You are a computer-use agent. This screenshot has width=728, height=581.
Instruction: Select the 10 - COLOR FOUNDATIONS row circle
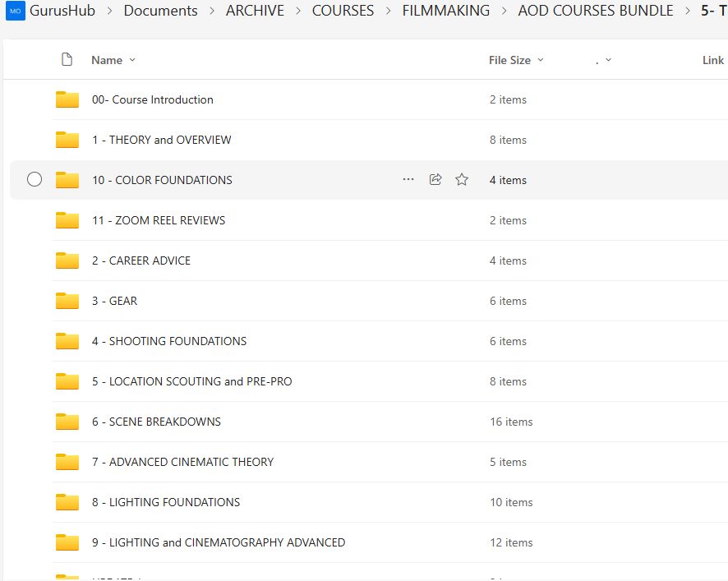pyautogui.click(x=35, y=179)
